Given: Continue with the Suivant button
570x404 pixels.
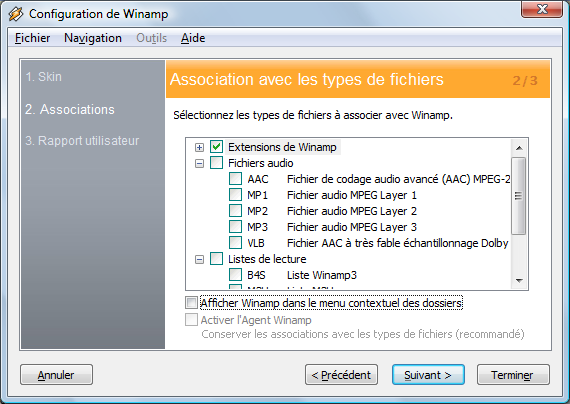Looking at the screenshot, I should (428, 375).
